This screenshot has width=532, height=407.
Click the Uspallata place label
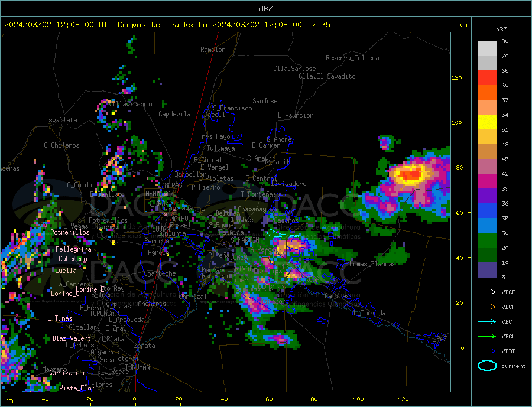(x=61, y=120)
